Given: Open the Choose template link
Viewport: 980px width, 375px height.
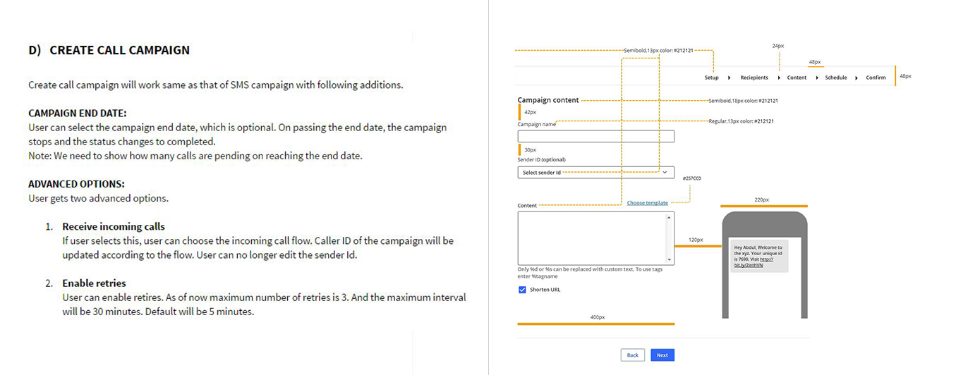Looking at the screenshot, I should point(647,203).
